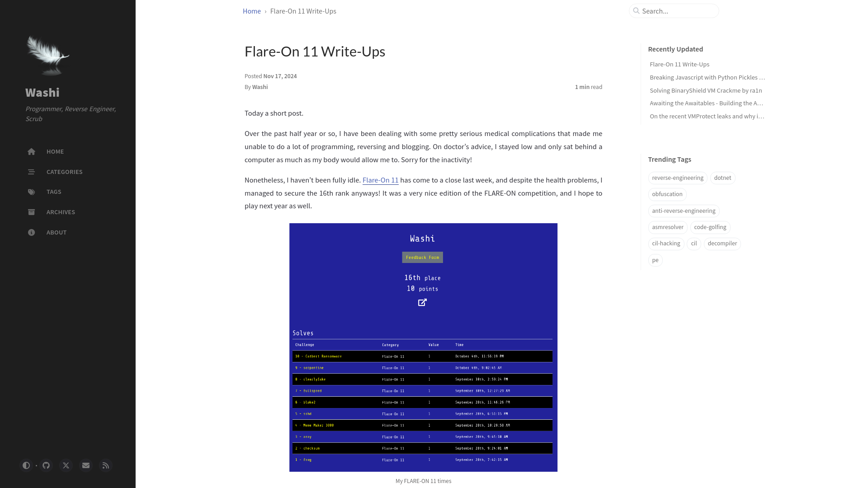The height and width of the screenshot is (488, 868).
Task: Click the Home navigation icon
Action: pyautogui.click(x=31, y=151)
